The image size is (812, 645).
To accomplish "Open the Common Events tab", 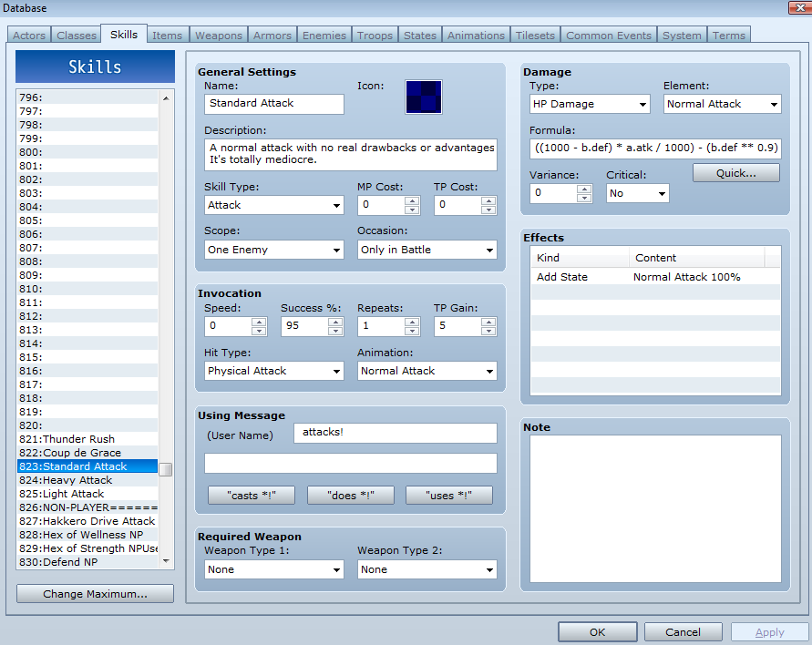I will 609,36.
